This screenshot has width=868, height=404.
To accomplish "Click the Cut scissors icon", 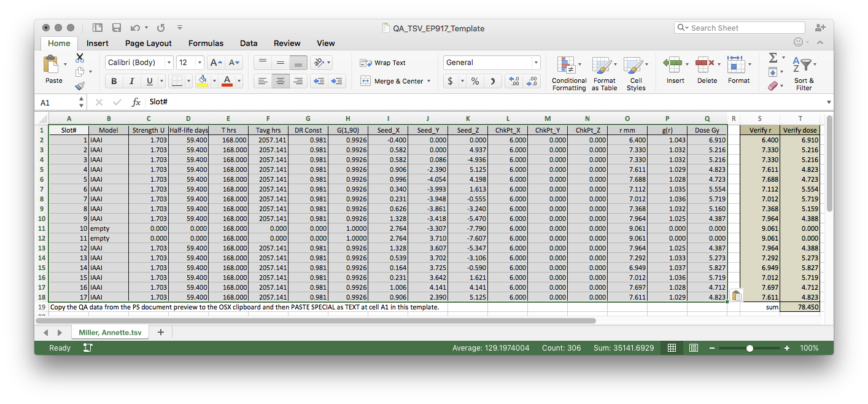I will point(80,58).
